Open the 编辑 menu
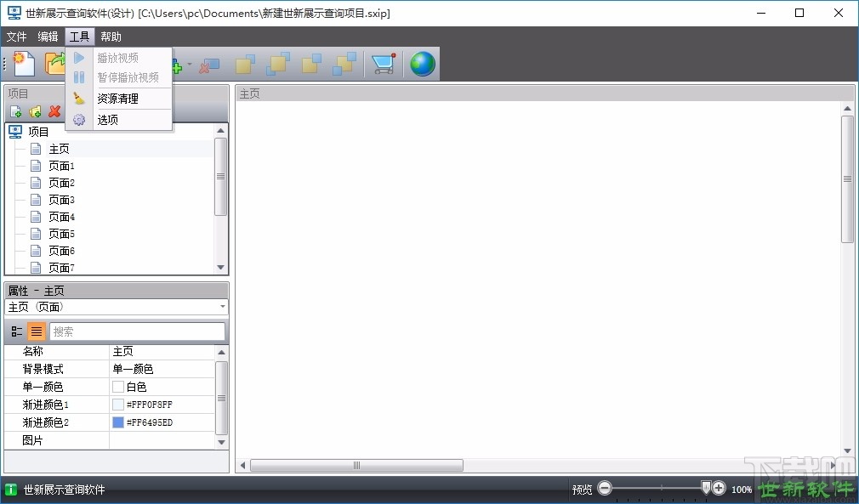Viewport: 859px width, 504px height. point(48,37)
